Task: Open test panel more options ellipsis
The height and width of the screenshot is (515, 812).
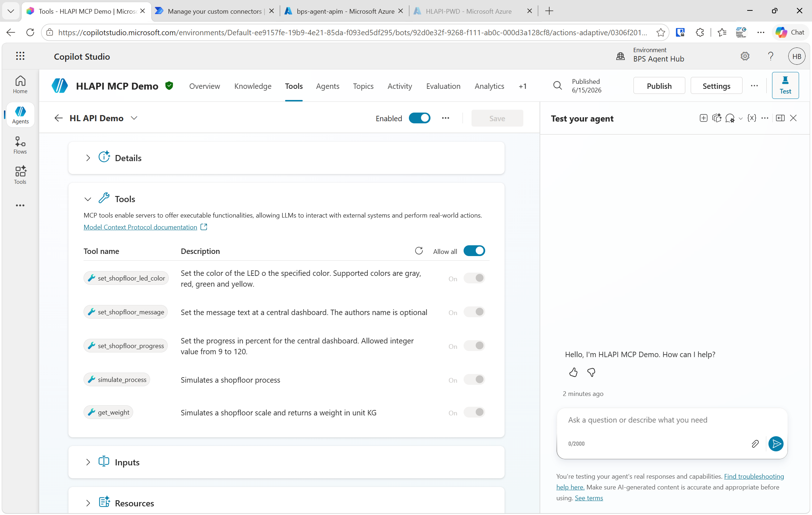Action: (x=765, y=118)
